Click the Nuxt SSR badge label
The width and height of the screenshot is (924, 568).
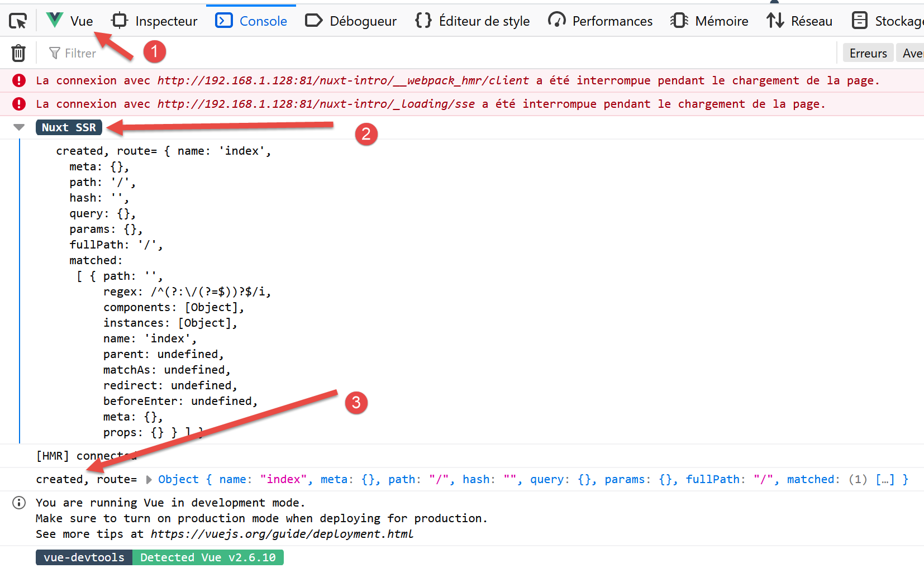pyautogui.click(x=69, y=127)
